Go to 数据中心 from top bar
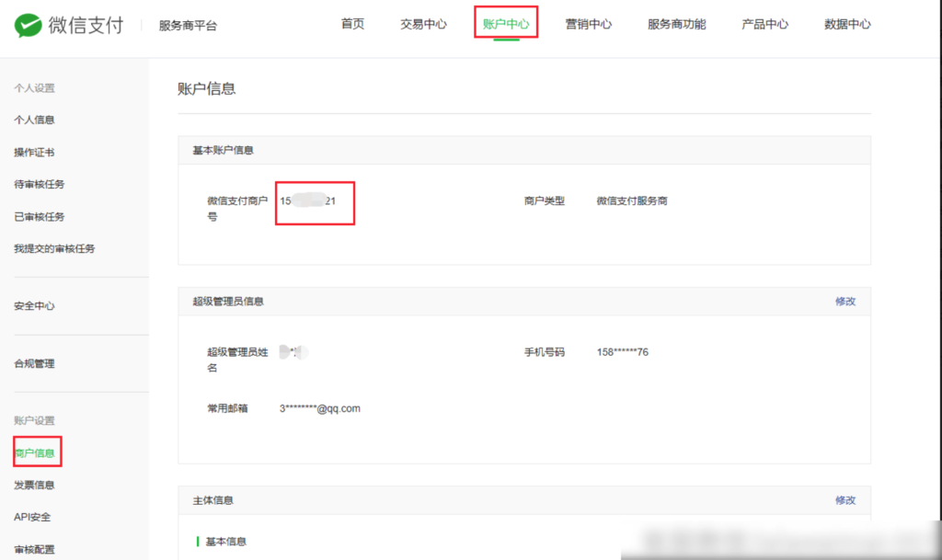Screen dimensions: 942x560 (x=847, y=25)
